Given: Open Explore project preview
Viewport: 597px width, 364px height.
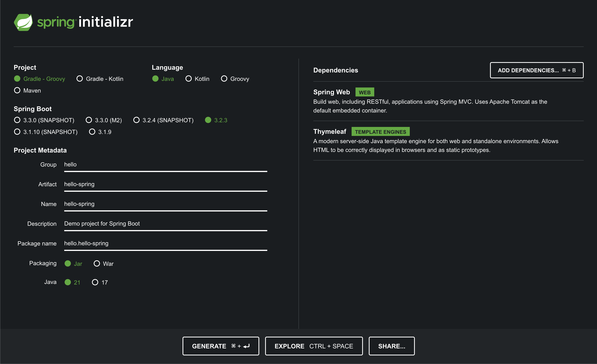Looking at the screenshot, I should (314, 346).
